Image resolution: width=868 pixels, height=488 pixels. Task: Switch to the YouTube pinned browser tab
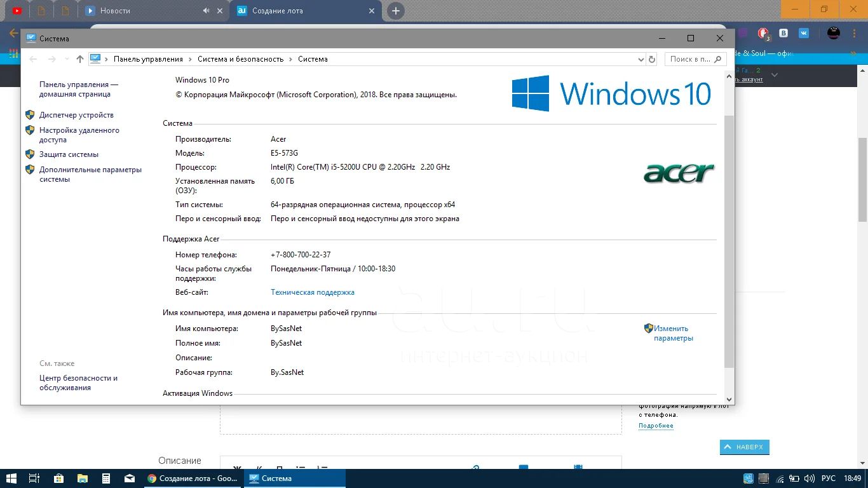[x=17, y=11]
